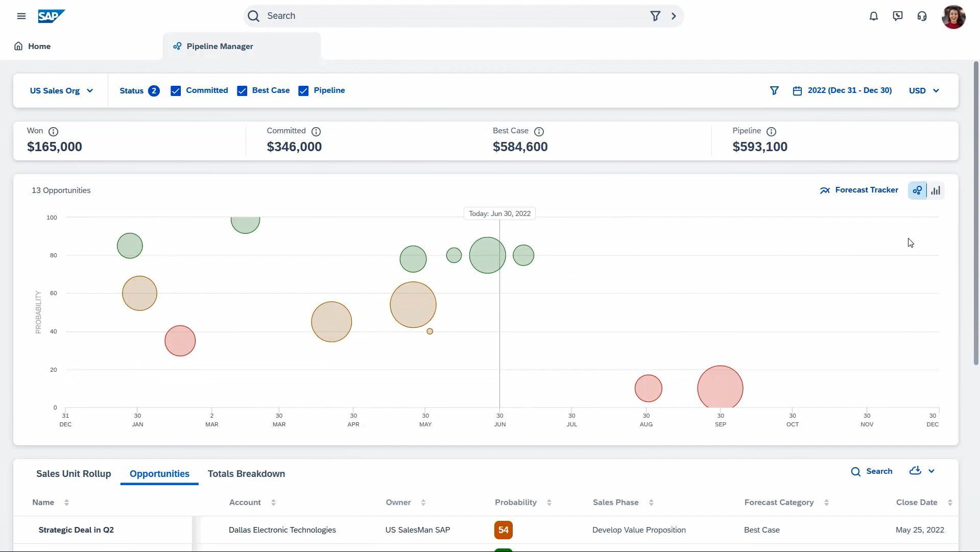
Task: Show info for Committed total
Action: click(316, 131)
